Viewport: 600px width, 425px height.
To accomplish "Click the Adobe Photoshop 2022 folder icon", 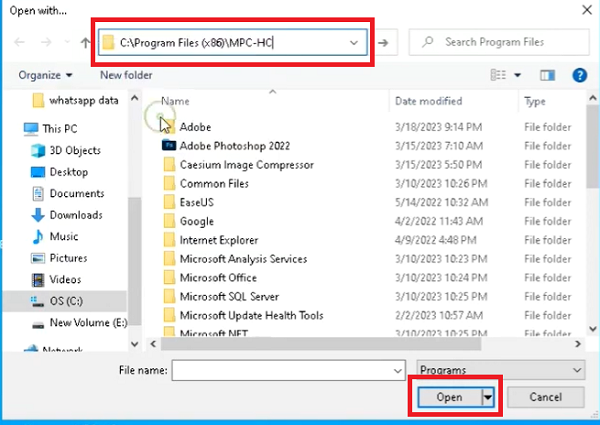I will point(169,145).
